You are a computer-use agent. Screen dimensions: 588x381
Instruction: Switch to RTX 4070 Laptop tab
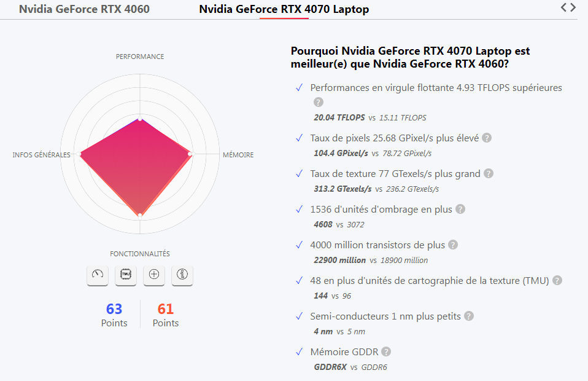pyautogui.click(x=284, y=9)
